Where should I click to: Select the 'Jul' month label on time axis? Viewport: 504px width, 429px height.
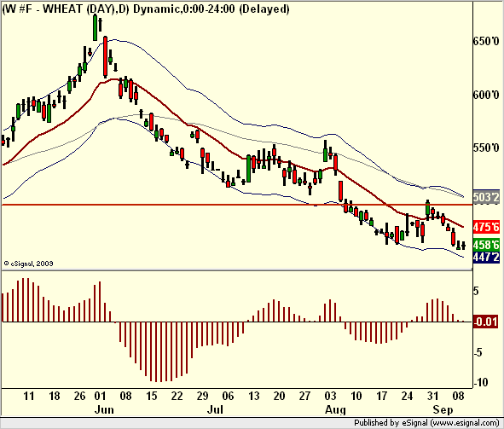click(x=215, y=409)
